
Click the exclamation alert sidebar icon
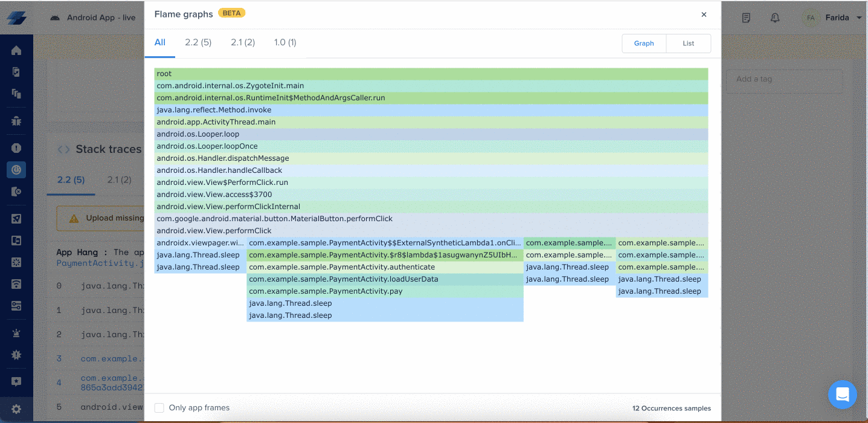[16, 148]
